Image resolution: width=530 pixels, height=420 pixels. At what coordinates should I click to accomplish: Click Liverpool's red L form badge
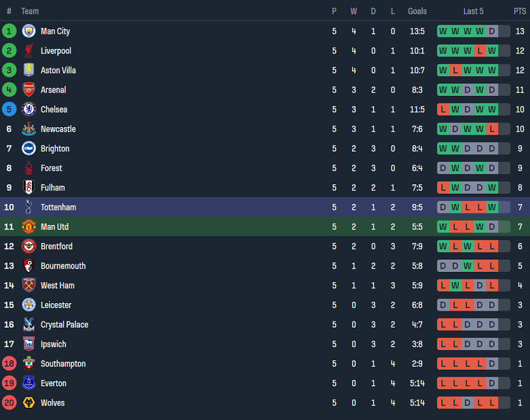480,51
